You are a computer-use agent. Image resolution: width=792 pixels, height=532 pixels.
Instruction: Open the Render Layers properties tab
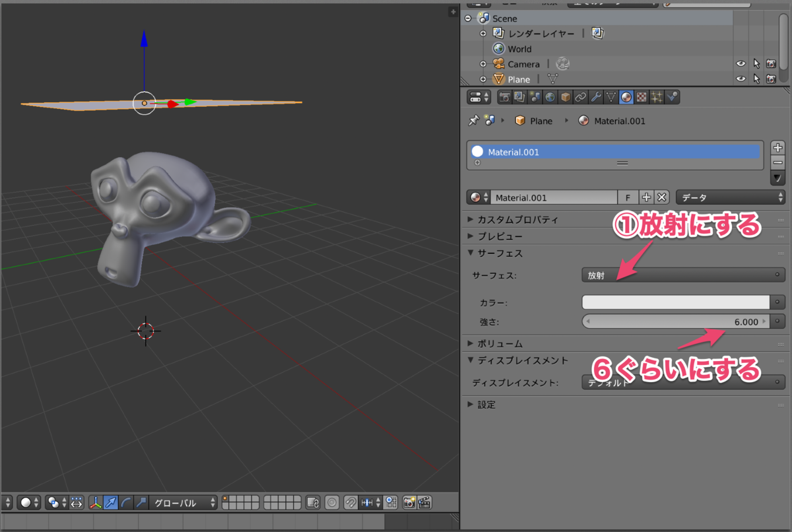click(x=519, y=97)
